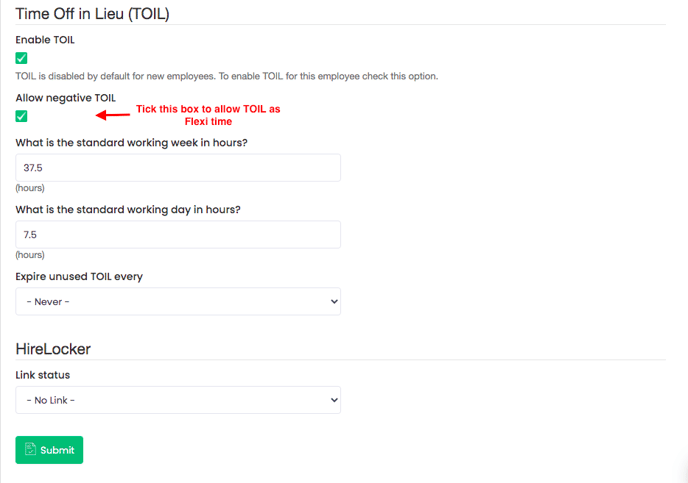This screenshot has height=483, width=688.
Task: Click the standard working week question label
Action: tap(131, 142)
